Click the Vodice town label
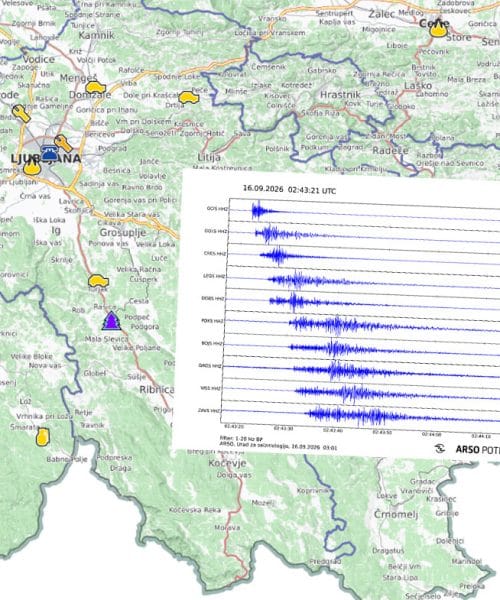Viewport: 500px width, 600px height. tap(39, 59)
